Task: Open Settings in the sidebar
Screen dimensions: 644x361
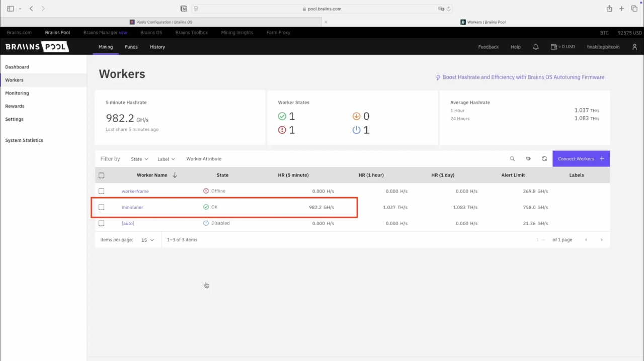Action: click(14, 119)
